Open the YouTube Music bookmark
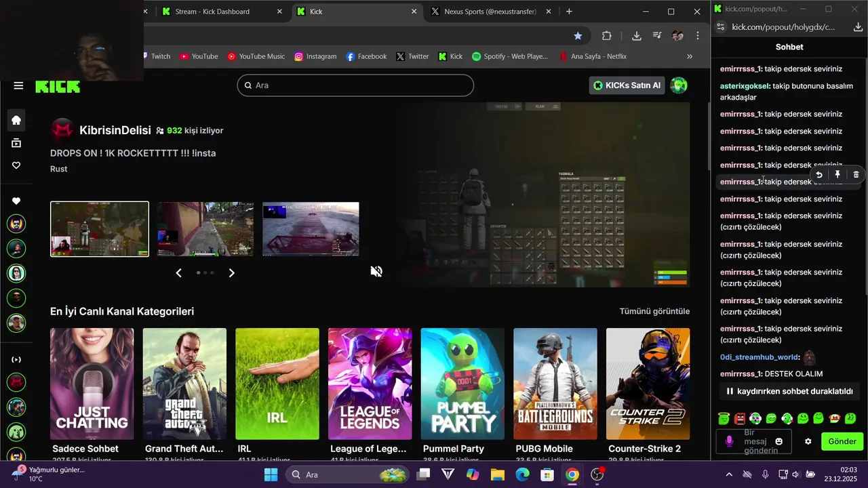Viewport: 868px width, 488px height. tap(256, 56)
